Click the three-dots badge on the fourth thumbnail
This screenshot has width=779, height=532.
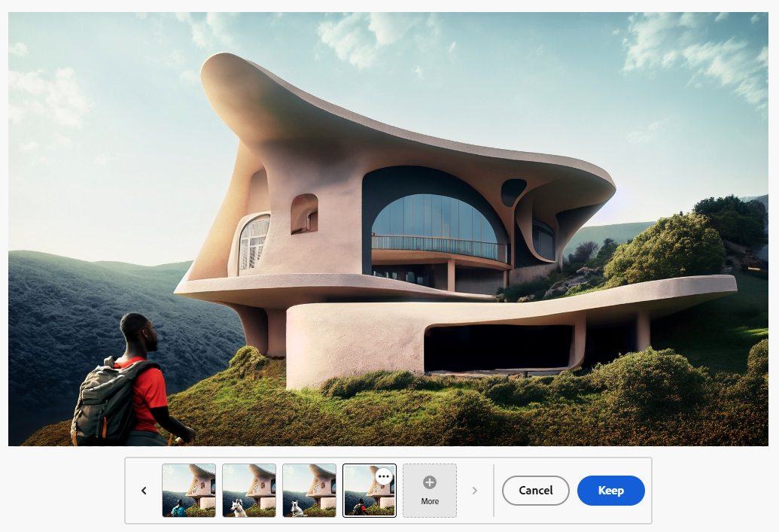point(384,476)
